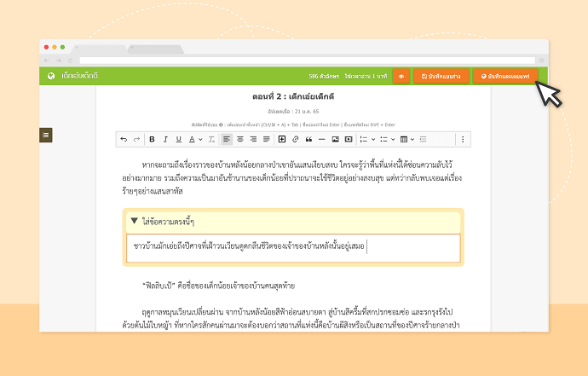This screenshot has width=588, height=376.
Task: Collapse the 'ใส่ข้อความตรงนี้' spoiler block
Action: [134, 221]
